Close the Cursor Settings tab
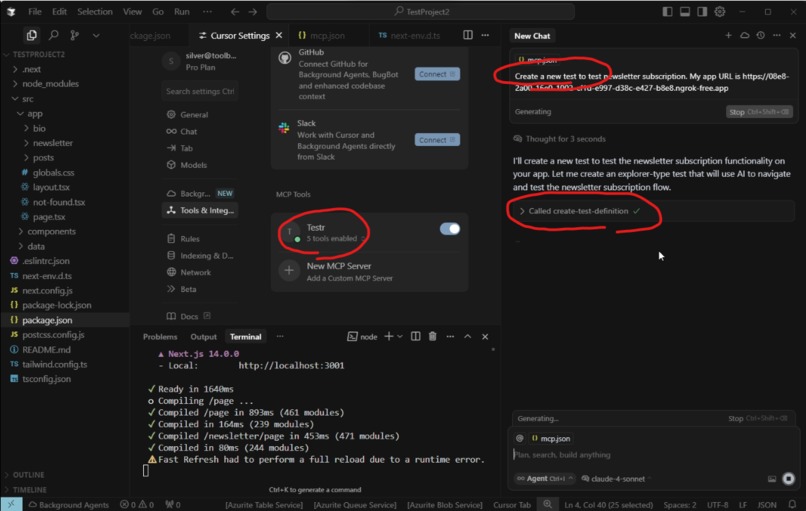This screenshot has width=806, height=511. pos(279,35)
